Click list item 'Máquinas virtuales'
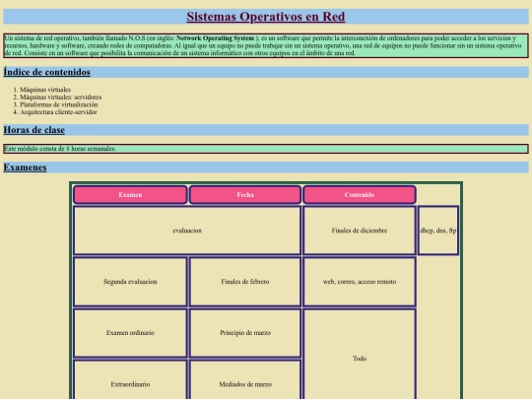 [45, 90]
